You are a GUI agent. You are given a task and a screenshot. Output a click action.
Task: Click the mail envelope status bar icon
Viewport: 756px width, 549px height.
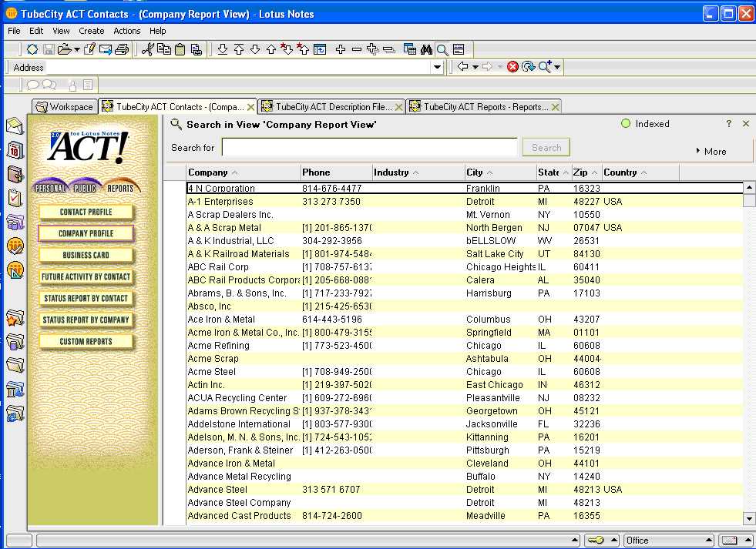pos(730,541)
